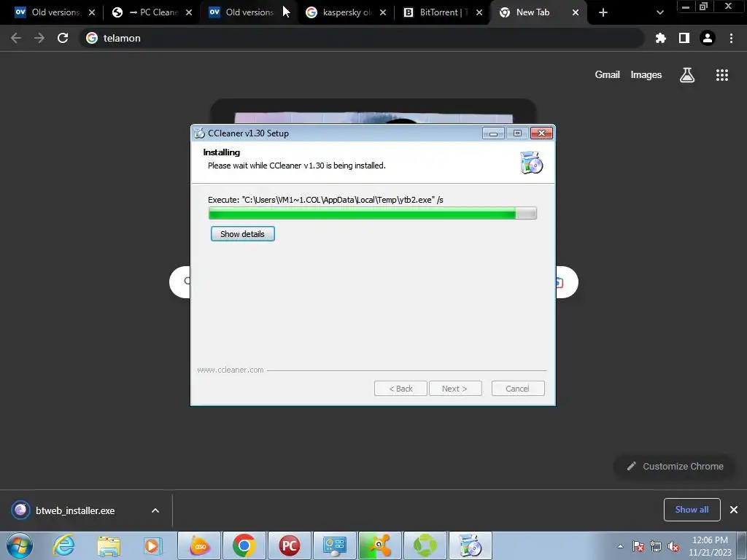Close the downloads bar

coord(734,510)
